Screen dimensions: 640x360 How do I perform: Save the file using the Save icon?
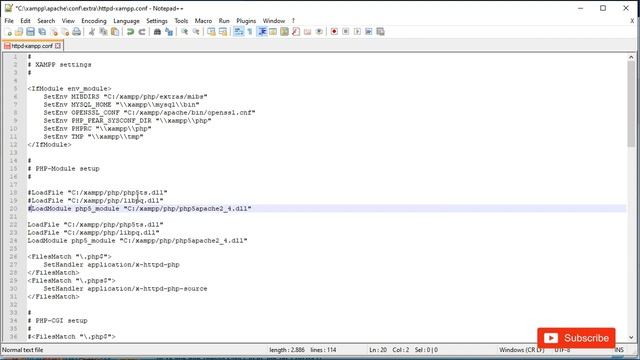(30, 32)
